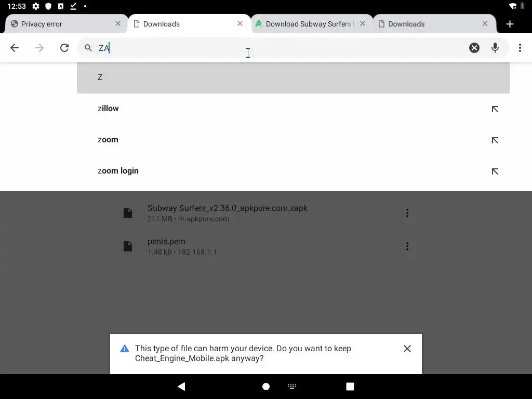Switch to the rightmost Downloads tab

click(x=434, y=24)
